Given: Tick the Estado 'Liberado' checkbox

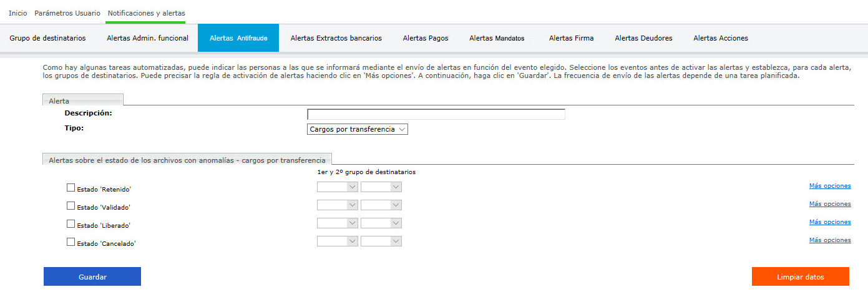Looking at the screenshot, I should point(71,223).
